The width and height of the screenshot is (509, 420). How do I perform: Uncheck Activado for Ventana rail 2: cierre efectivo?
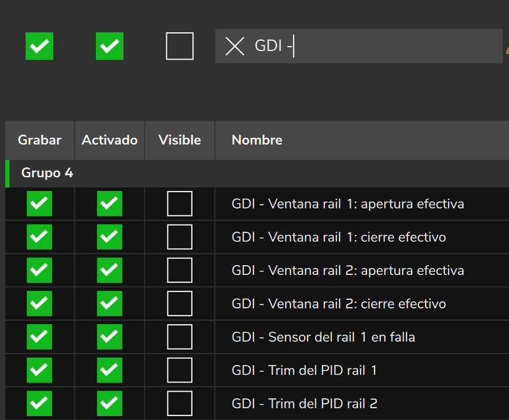[x=110, y=304]
